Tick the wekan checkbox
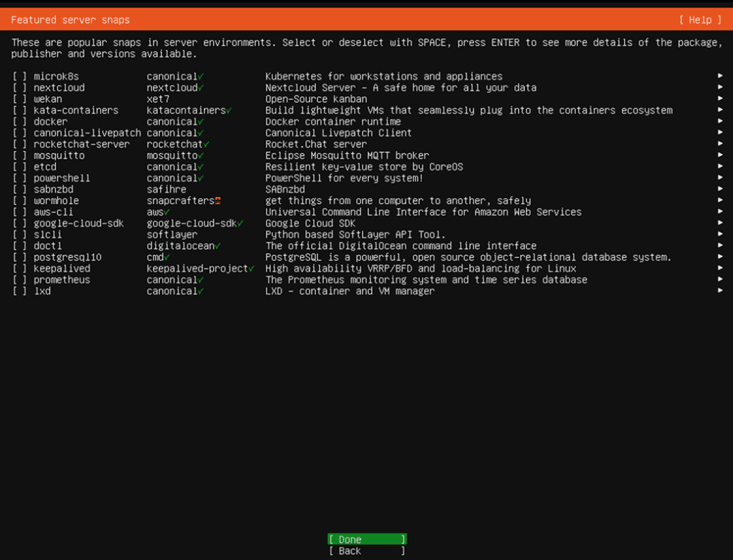The image size is (733, 560). [x=19, y=99]
